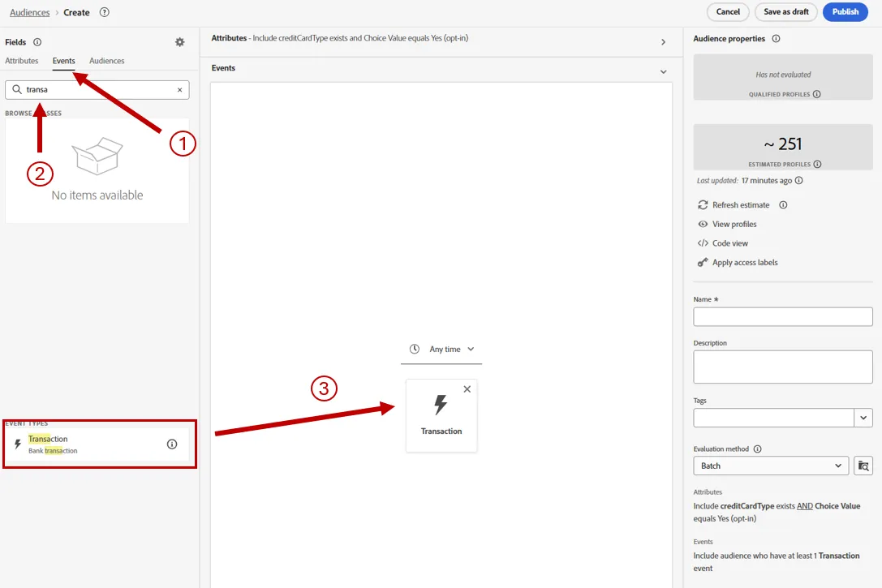Click the Evaluation method info icon
The width and height of the screenshot is (882, 588).
coord(758,449)
